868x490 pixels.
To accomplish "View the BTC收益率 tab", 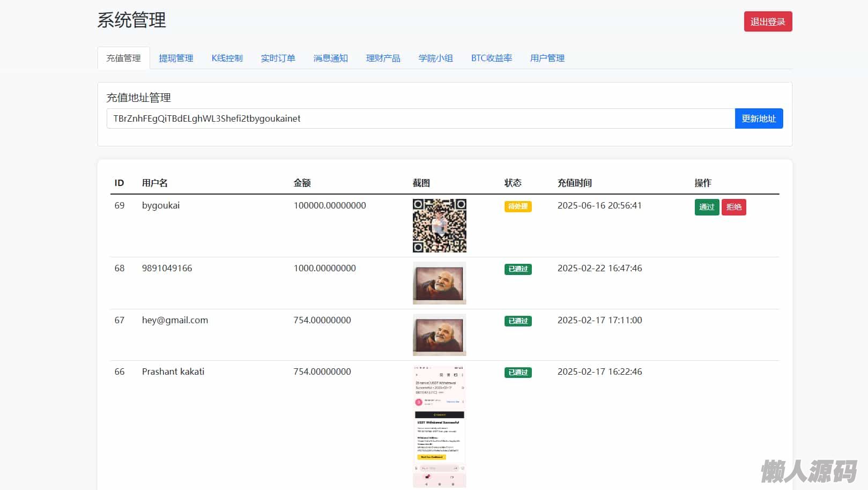I will pos(491,58).
